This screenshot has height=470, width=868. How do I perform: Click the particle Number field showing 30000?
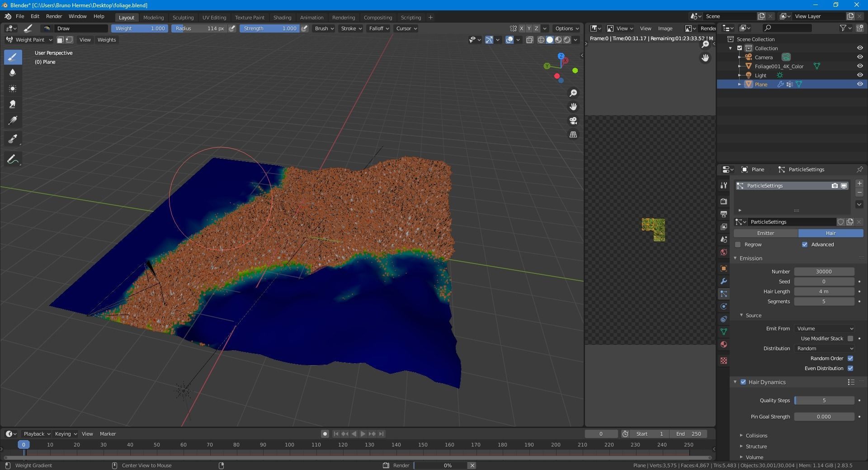tap(824, 272)
